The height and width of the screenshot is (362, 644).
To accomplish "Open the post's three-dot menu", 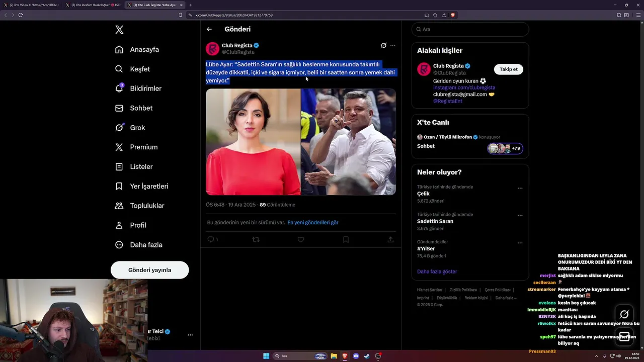I will point(393,45).
